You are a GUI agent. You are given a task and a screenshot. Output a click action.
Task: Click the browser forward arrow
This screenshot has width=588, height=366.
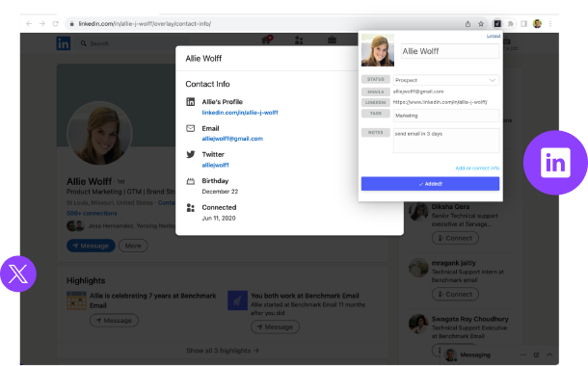[42, 24]
